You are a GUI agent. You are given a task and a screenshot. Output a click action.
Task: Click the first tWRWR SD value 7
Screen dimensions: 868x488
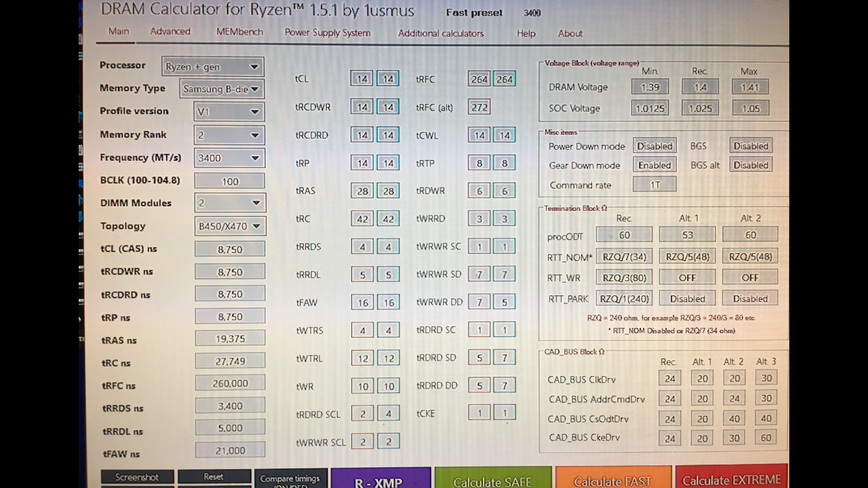coord(479,274)
